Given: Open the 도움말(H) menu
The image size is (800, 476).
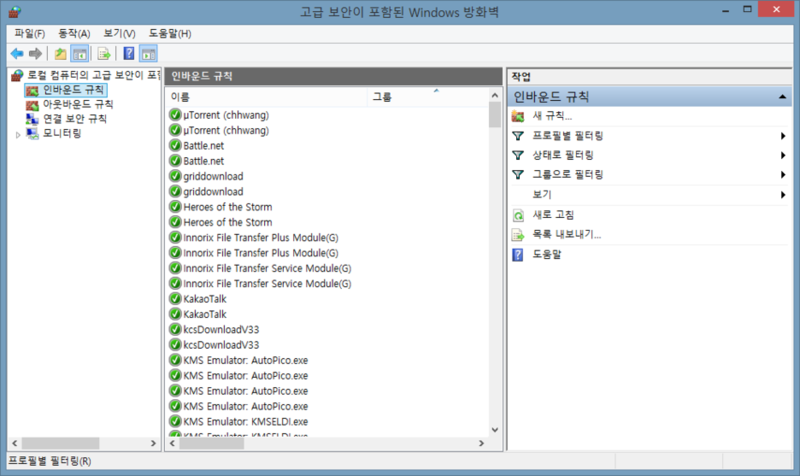Looking at the screenshot, I should [170, 34].
